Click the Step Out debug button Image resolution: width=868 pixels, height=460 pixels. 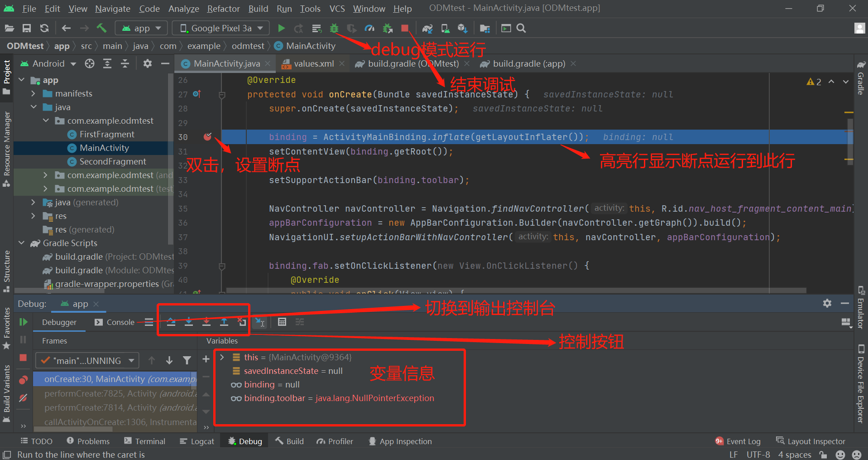(224, 322)
